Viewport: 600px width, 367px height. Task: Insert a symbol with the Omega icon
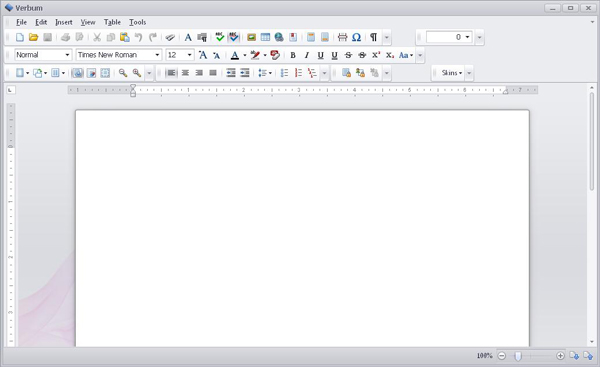click(x=356, y=37)
